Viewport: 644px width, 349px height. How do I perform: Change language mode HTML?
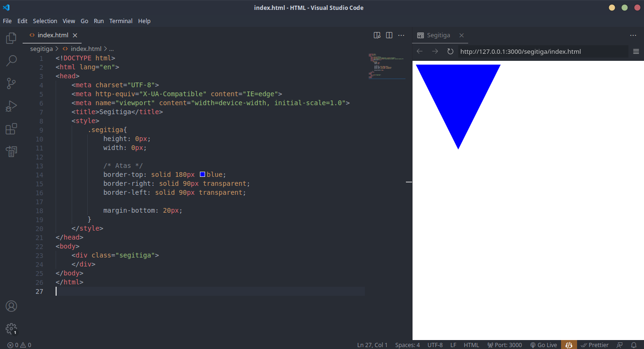coord(471,345)
